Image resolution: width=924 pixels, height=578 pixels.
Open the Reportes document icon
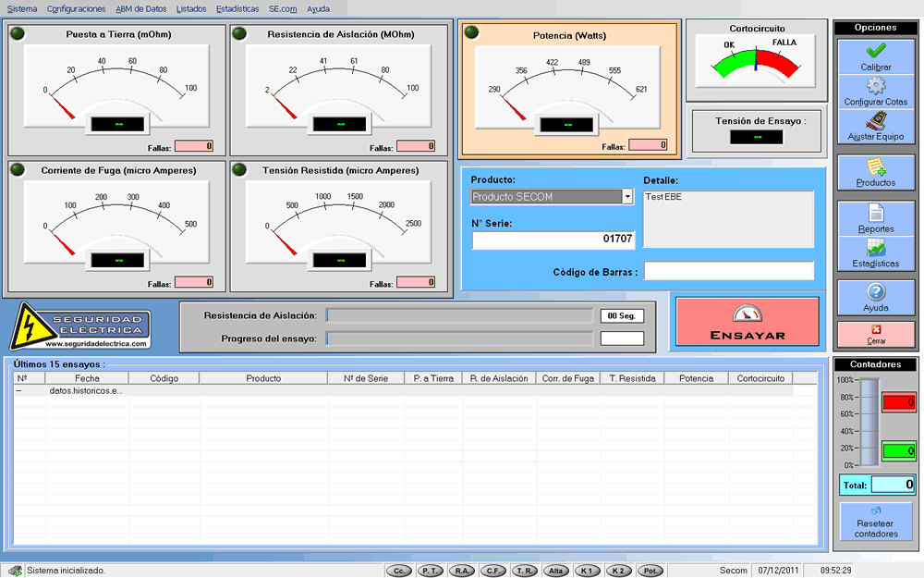point(876,214)
